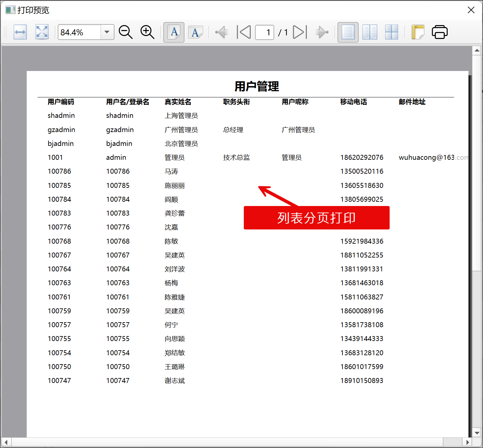Click the 职务头衔 column header
483x448 pixels.
(x=237, y=102)
